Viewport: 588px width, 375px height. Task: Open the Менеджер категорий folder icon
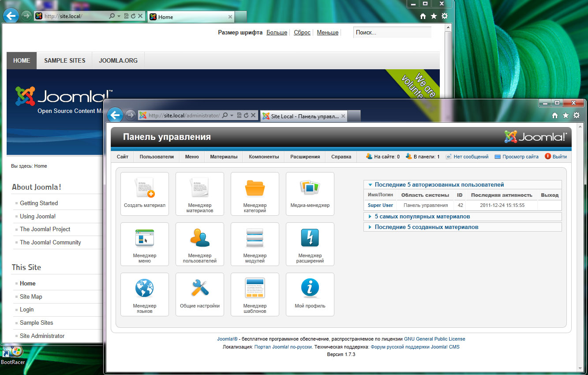[x=255, y=194]
